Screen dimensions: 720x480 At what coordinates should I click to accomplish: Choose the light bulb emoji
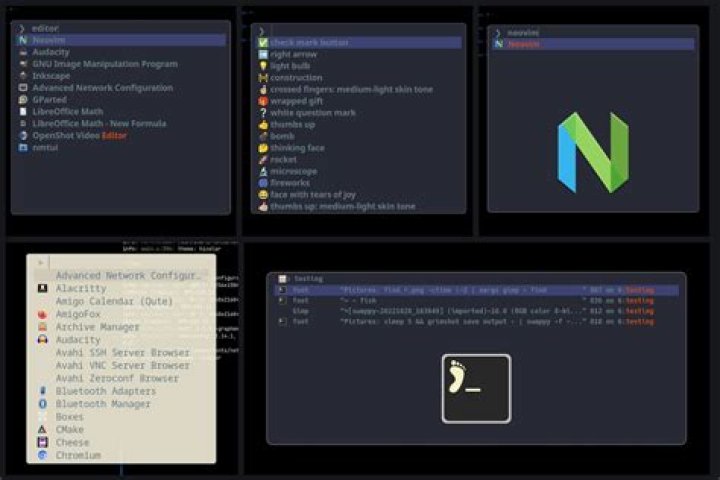[x=359, y=66]
